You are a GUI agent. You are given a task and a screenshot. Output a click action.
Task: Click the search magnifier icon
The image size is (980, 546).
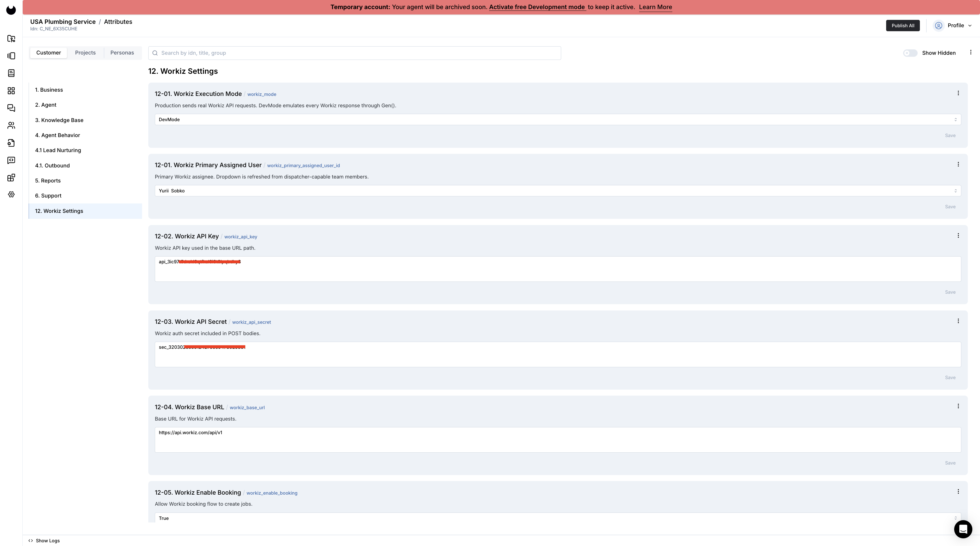[x=155, y=53]
